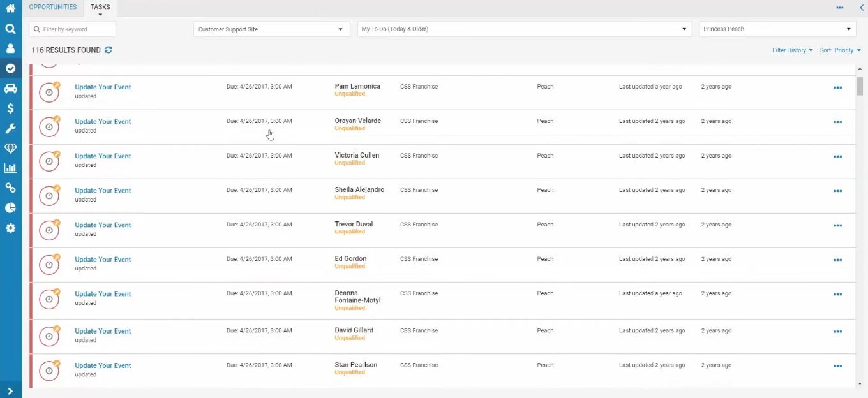
Task: Toggle the task circle for Stan Pearlson
Action: tap(49, 371)
